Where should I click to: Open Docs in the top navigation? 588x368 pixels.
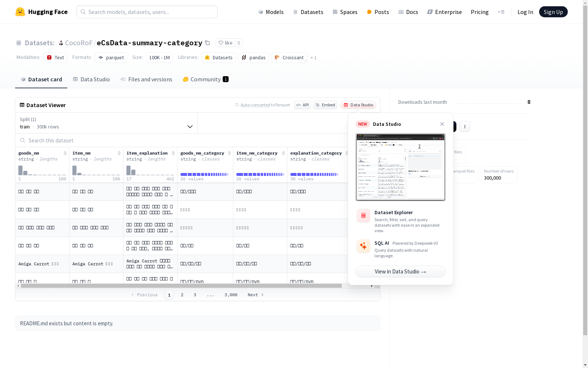(x=408, y=12)
